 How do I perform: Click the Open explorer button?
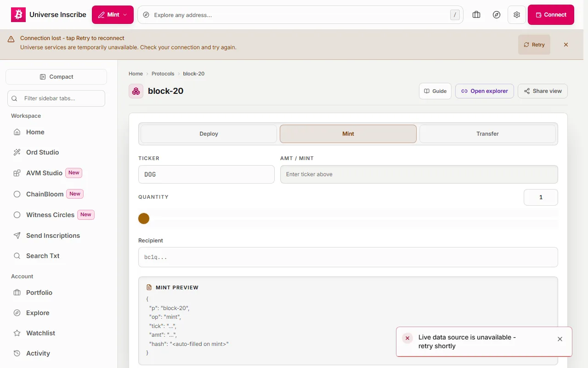[x=485, y=91]
